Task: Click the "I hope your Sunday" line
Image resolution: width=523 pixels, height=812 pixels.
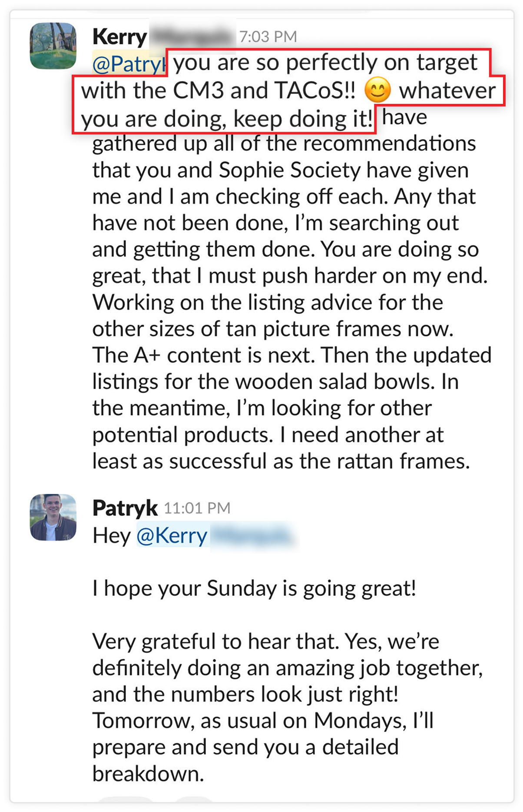Action: click(x=254, y=589)
